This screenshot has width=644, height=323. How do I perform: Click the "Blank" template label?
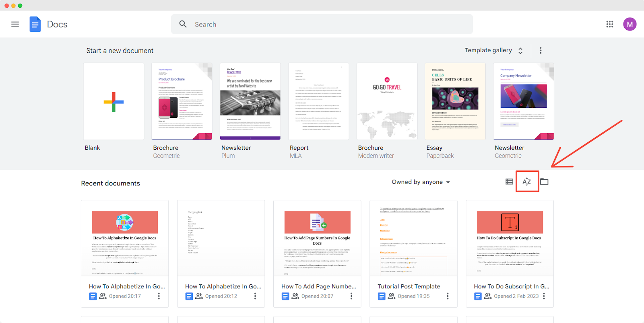tap(92, 148)
